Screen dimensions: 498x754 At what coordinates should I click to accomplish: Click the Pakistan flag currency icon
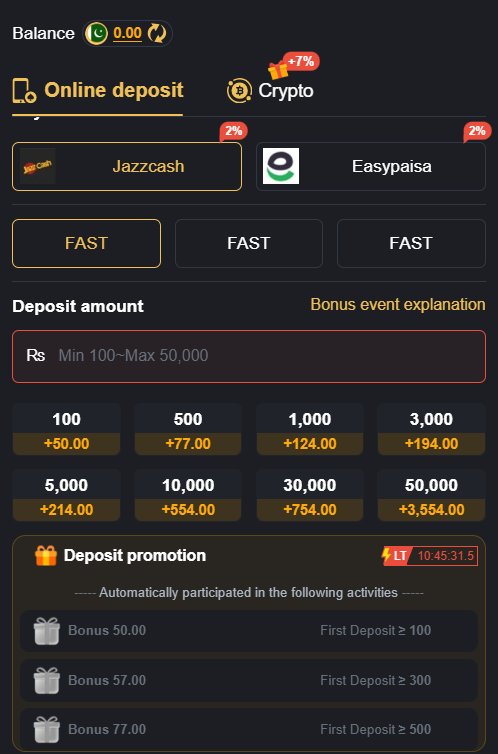96,34
